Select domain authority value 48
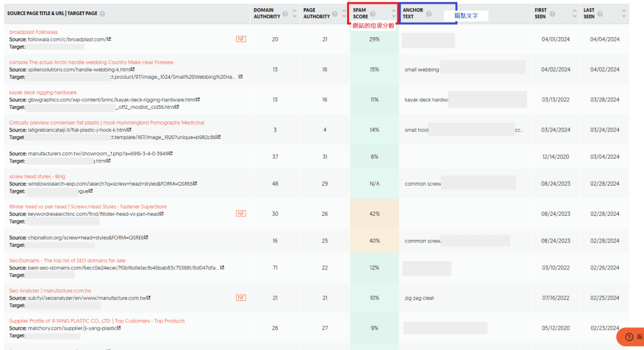The image size is (644, 350). click(x=275, y=184)
